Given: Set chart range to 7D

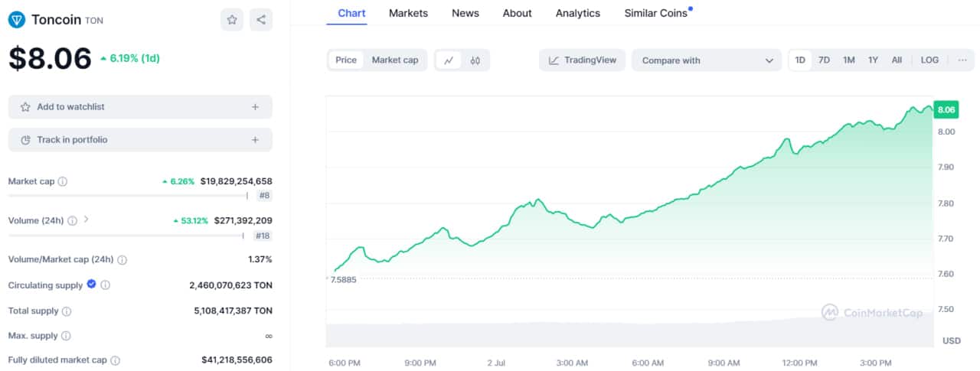Looking at the screenshot, I should coord(824,60).
